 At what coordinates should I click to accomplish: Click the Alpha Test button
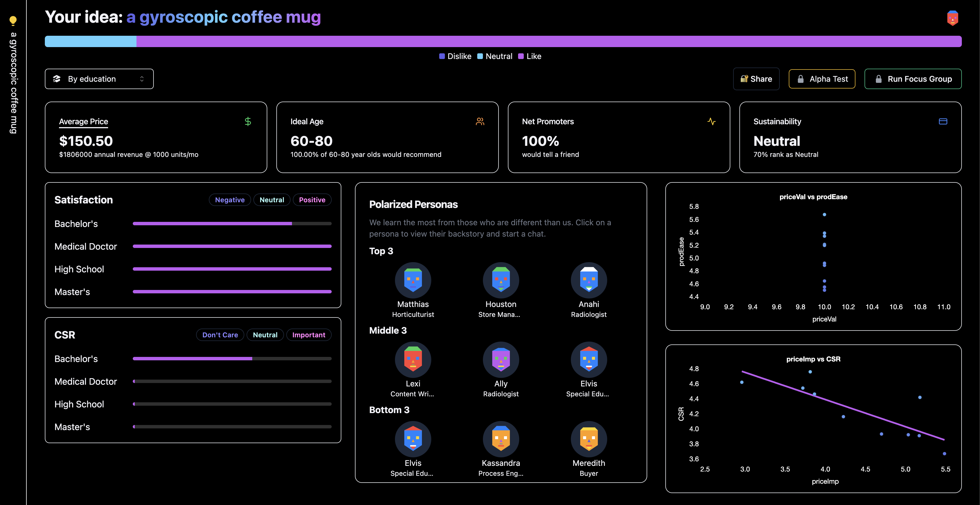click(x=822, y=79)
